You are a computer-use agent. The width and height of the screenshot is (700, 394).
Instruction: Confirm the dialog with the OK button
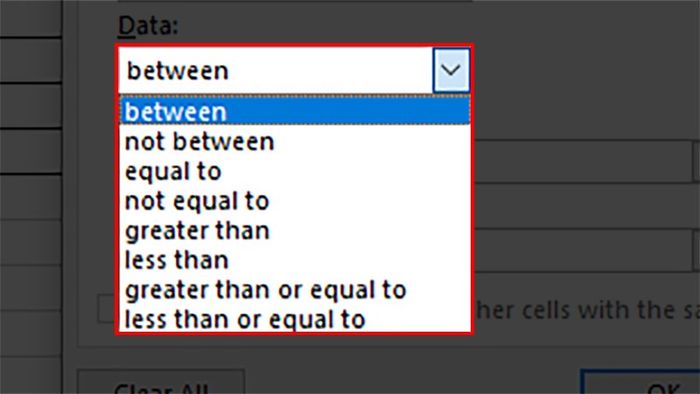[641, 382]
